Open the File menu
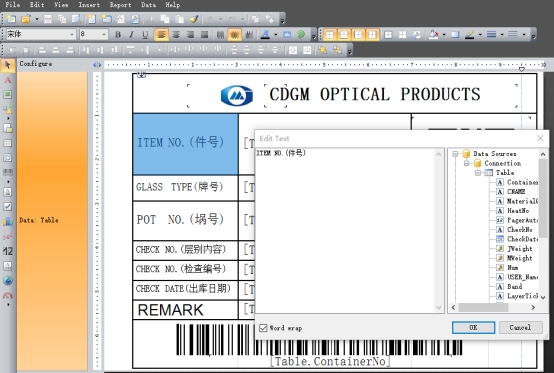Screen dimensions: 554x373 13,5
